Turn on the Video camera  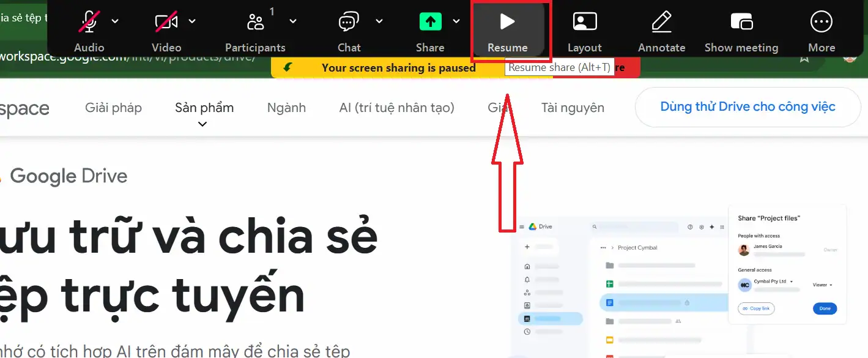(166, 23)
